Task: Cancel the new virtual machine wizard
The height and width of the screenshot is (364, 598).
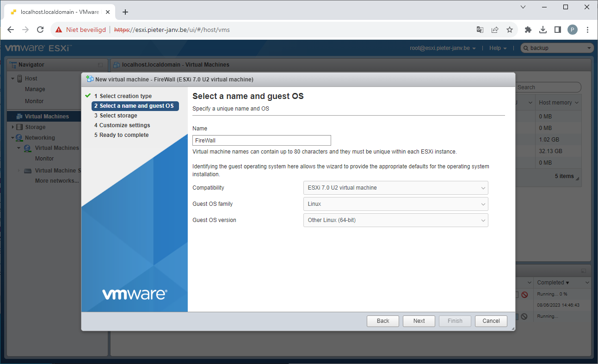Action: [x=491, y=321]
